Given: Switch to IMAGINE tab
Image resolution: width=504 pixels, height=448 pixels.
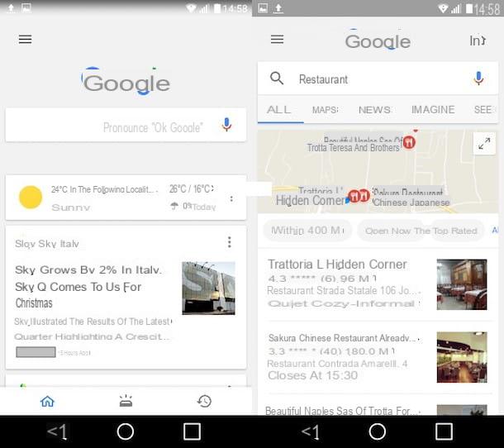Looking at the screenshot, I should 433,110.
